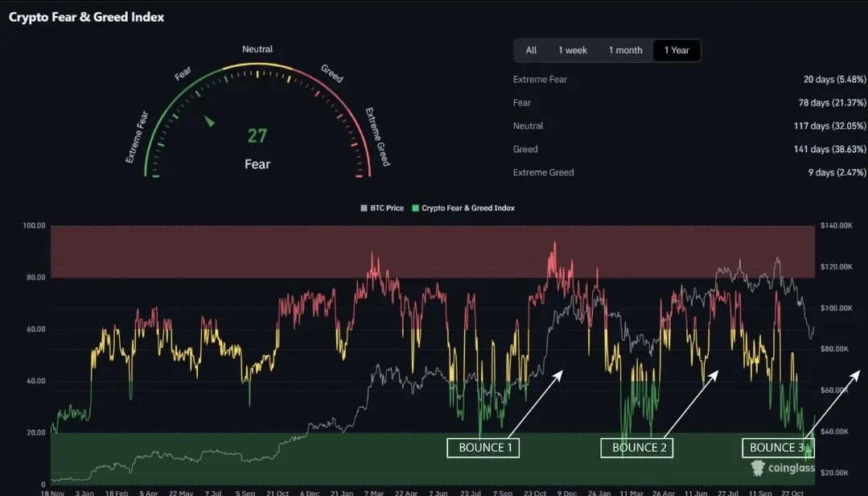Viewport: 868px width, 496px height.
Task: Click the green Fear & Greed legend swatch
Action: pyautogui.click(x=415, y=209)
